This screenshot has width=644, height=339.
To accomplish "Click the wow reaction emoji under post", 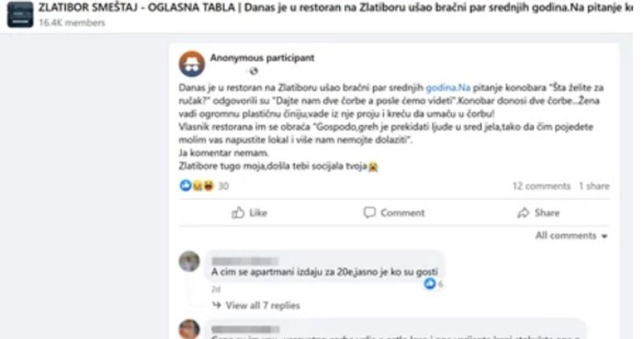I will [208, 186].
